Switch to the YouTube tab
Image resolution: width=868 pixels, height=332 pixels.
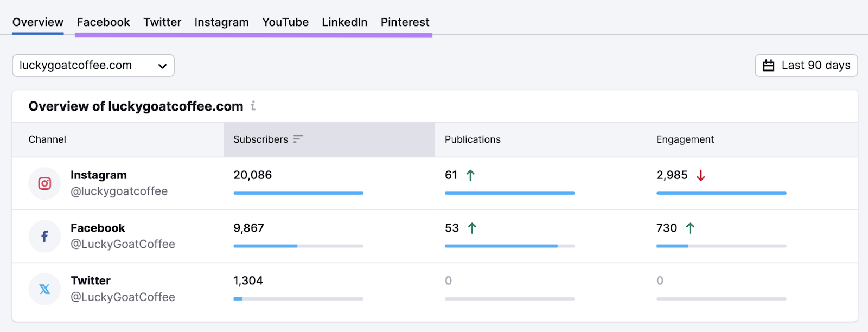(x=285, y=22)
